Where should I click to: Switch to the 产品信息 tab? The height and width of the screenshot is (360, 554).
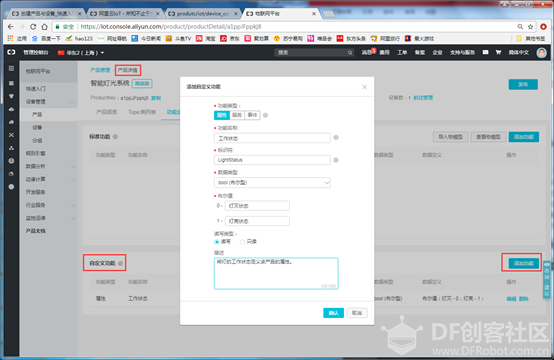click(106, 112)
